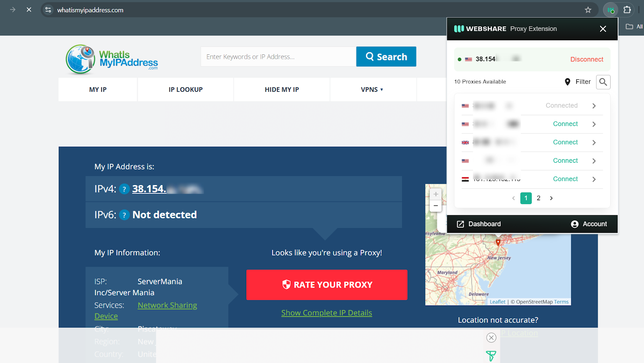This screenshot has height=363, width=644.
Task: Expand the second US proxy row chevron
Action: pos(594,124)
